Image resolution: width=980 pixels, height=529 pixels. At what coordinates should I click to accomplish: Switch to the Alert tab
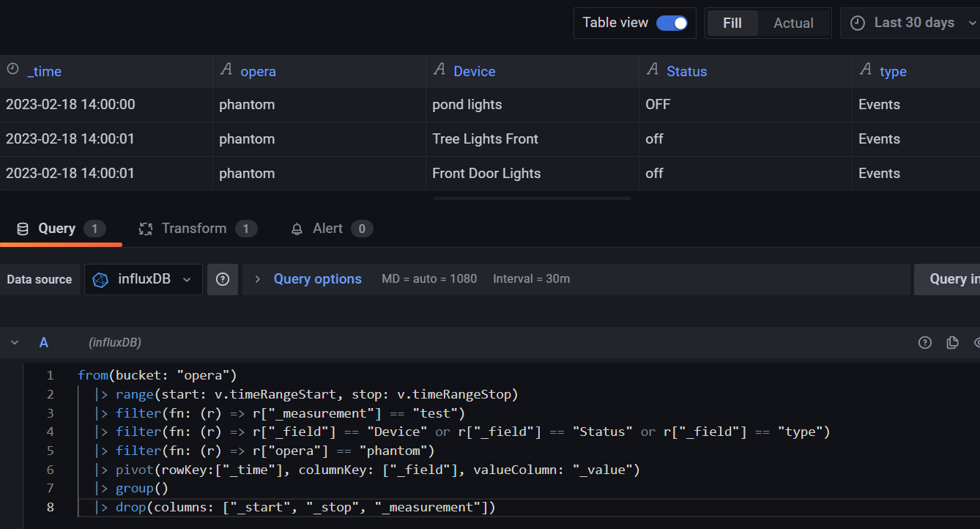(x=327, y=229)
